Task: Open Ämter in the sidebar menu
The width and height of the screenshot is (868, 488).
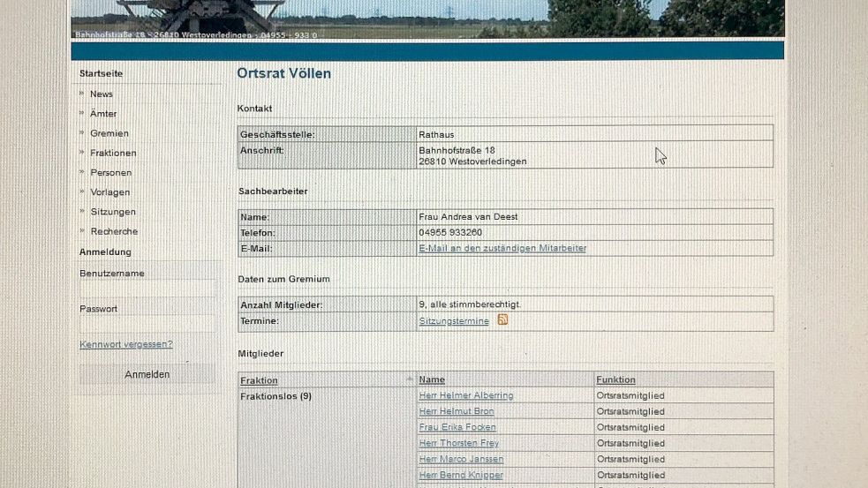Action: pyautogui.click(x=103, y=114)
